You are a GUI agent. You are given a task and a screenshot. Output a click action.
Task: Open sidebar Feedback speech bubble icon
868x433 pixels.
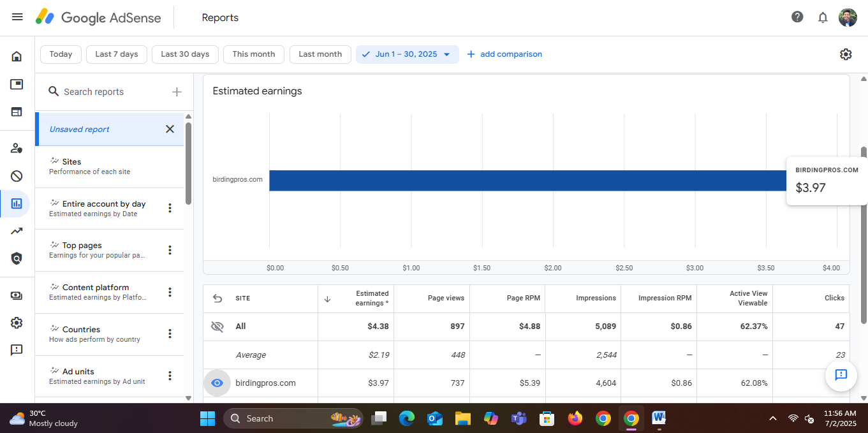click(x=17, y=350)
